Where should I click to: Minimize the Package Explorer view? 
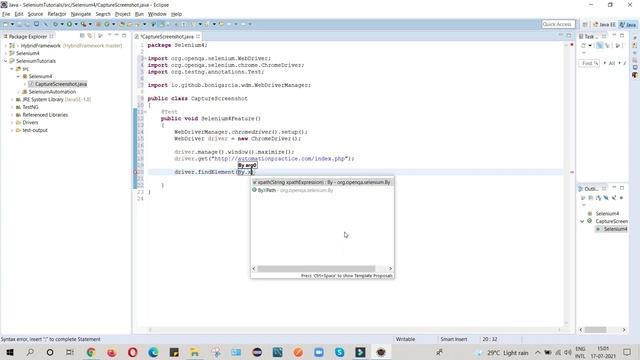(x=116, y=36)
